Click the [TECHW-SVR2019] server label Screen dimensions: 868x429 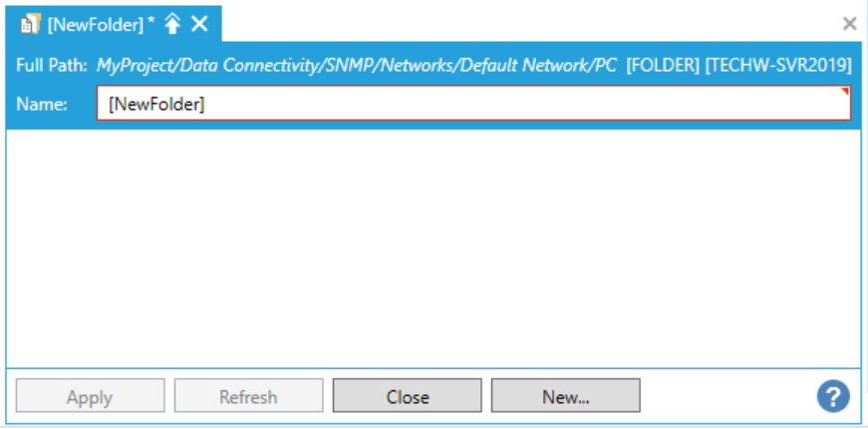[x=777, y=66]
